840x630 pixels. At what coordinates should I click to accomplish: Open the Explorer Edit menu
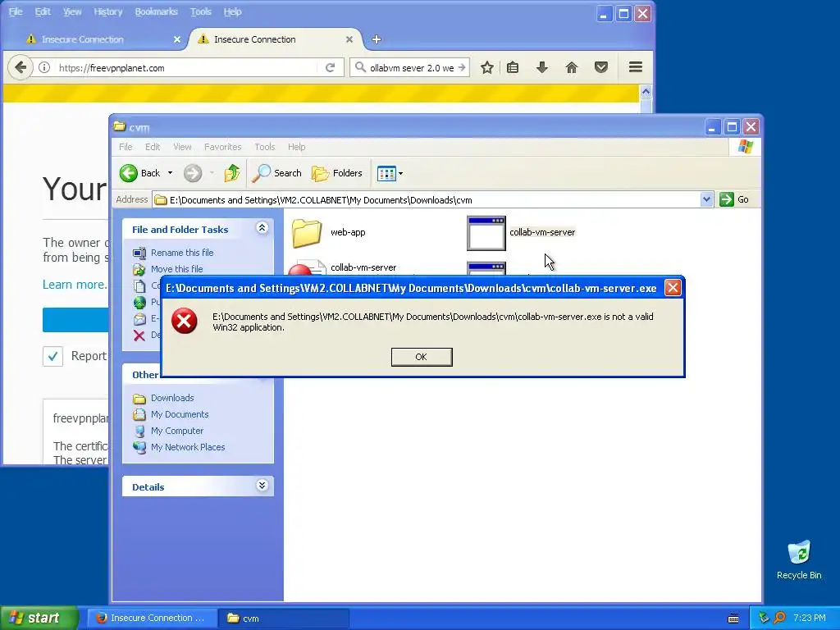point(153,147)
